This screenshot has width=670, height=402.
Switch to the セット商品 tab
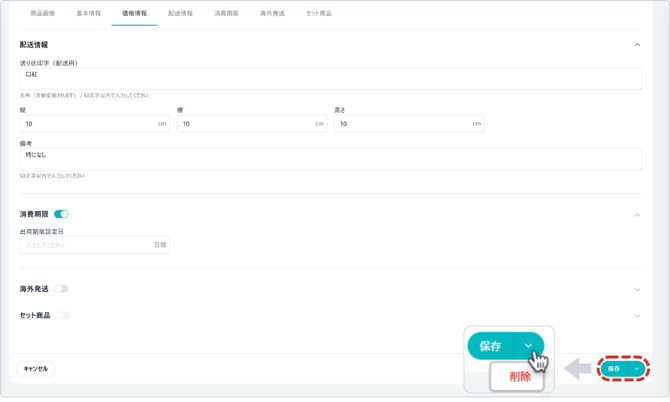click(x=318, y=14)
